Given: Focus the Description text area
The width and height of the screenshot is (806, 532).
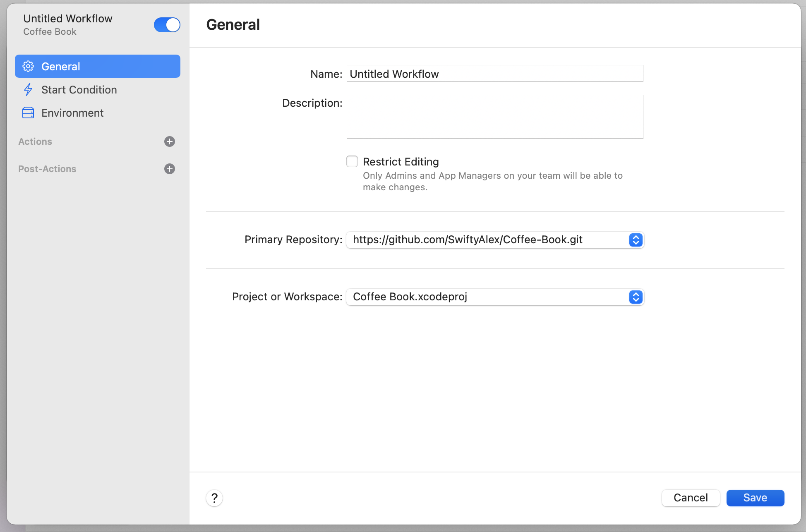Looking at the screenshot, I should [495, 117].
